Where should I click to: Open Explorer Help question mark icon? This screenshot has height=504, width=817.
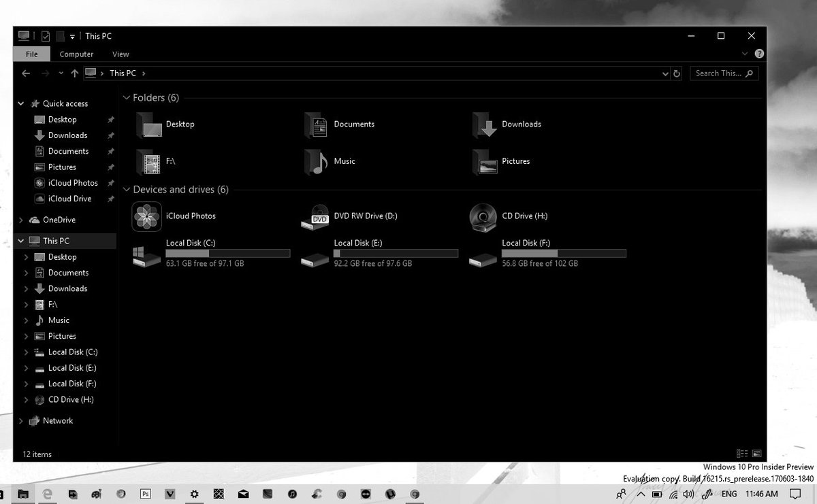[759, 54]
